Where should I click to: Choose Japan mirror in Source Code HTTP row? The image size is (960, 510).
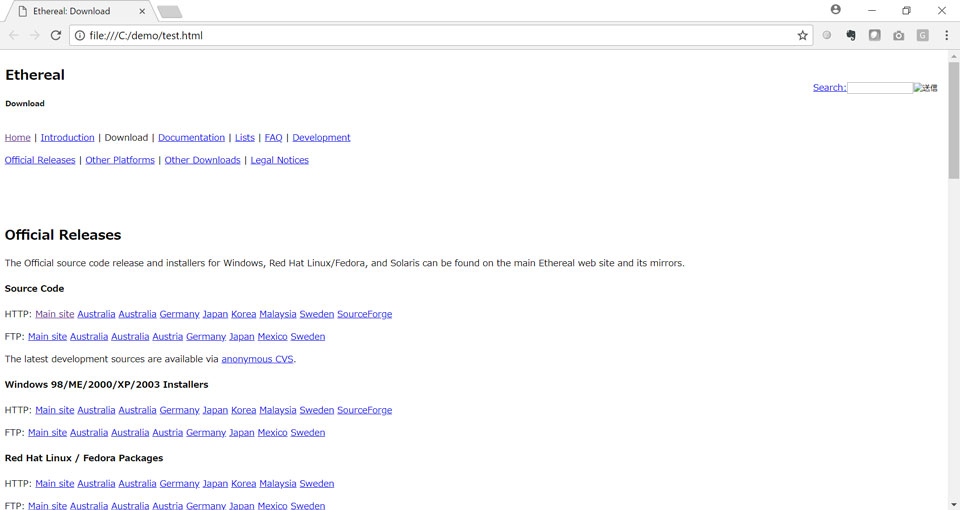coord(215,314)
